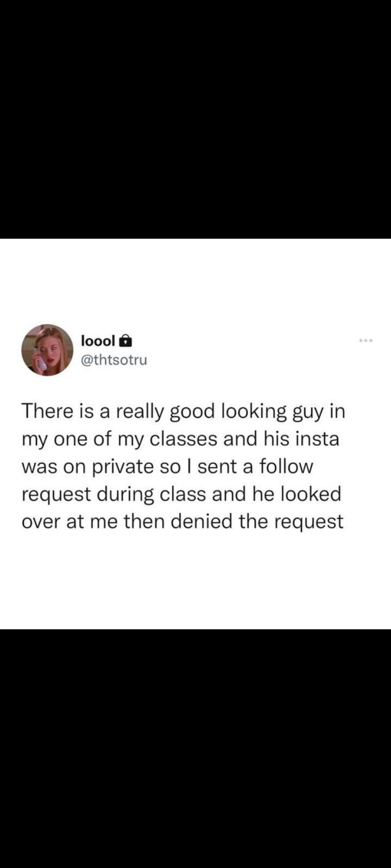Tap empty white space below the tweet text
Image resolution: width=391 pixels, height=868 pixels.
point(195,580)
